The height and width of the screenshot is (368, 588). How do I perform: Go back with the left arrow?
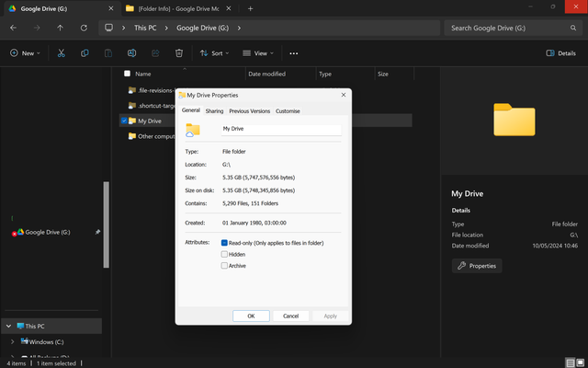13,28
